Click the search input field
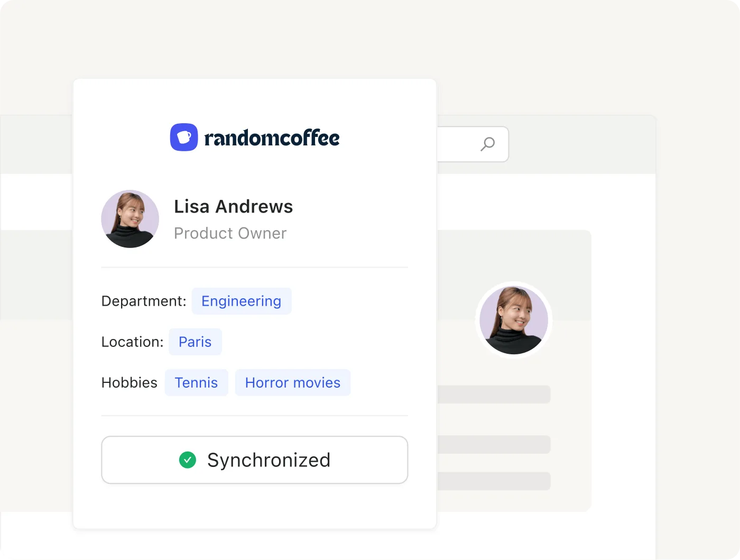Viewport: 740px width, 560px height. [x=473, y=144]
